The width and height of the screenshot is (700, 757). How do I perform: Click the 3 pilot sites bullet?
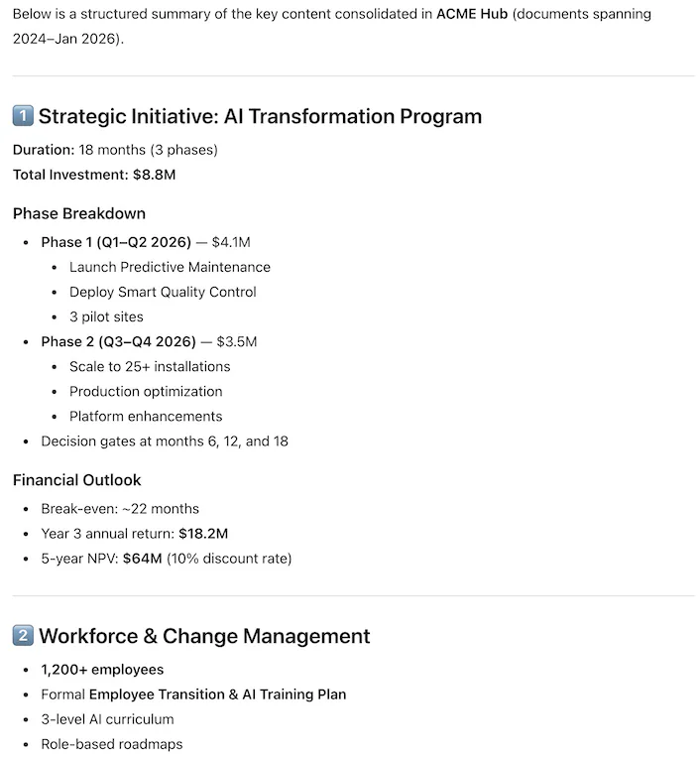(x=106, y=316)
